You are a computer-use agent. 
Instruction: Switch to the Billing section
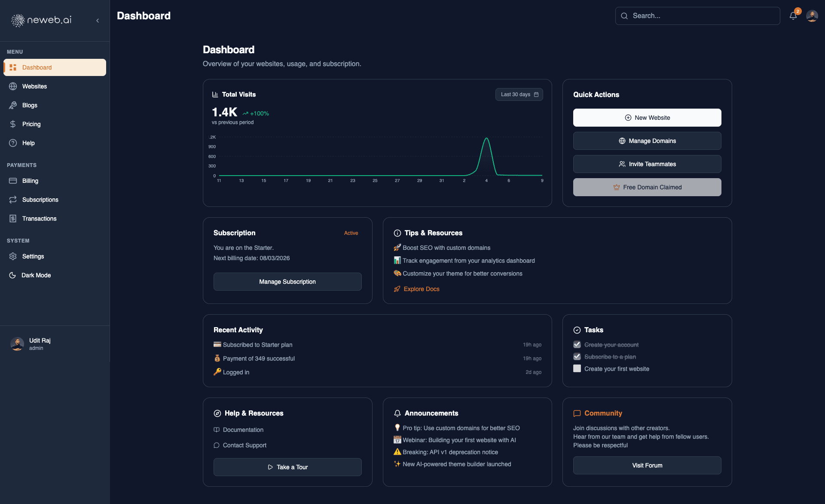tap(30, 181)
